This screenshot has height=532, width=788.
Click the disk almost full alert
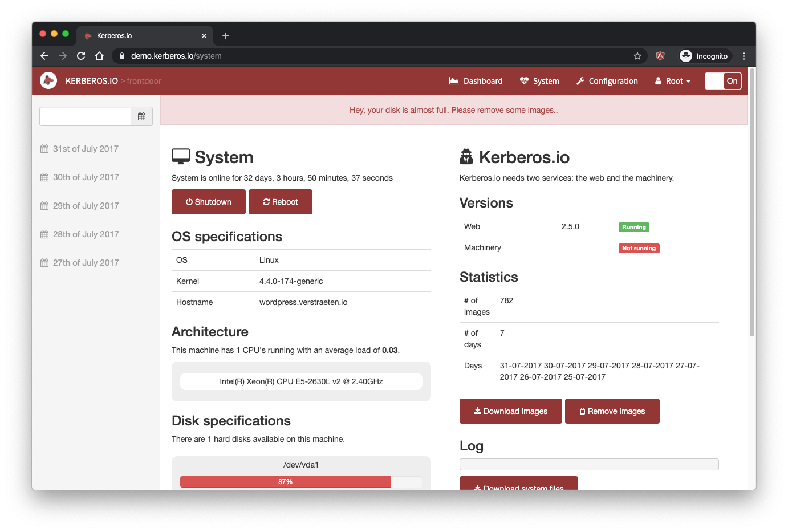click(x=454, y=110)
